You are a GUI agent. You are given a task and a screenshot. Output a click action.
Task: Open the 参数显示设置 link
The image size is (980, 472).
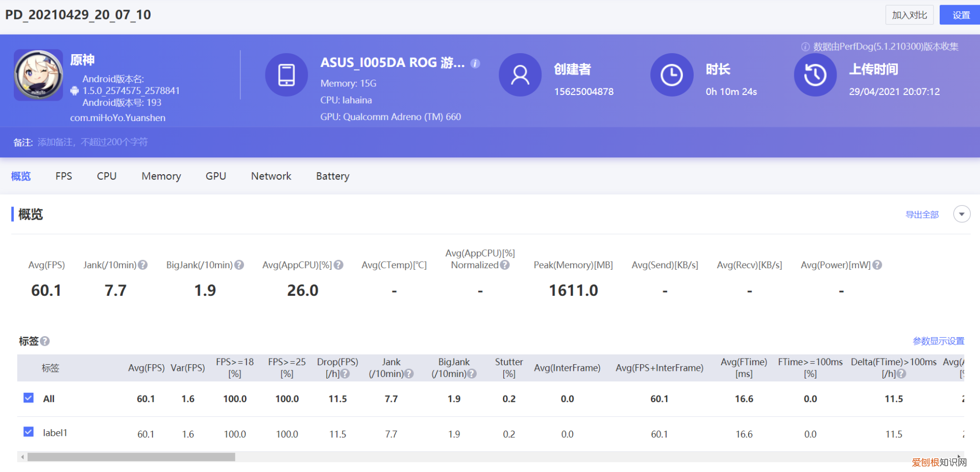(938, 341)
